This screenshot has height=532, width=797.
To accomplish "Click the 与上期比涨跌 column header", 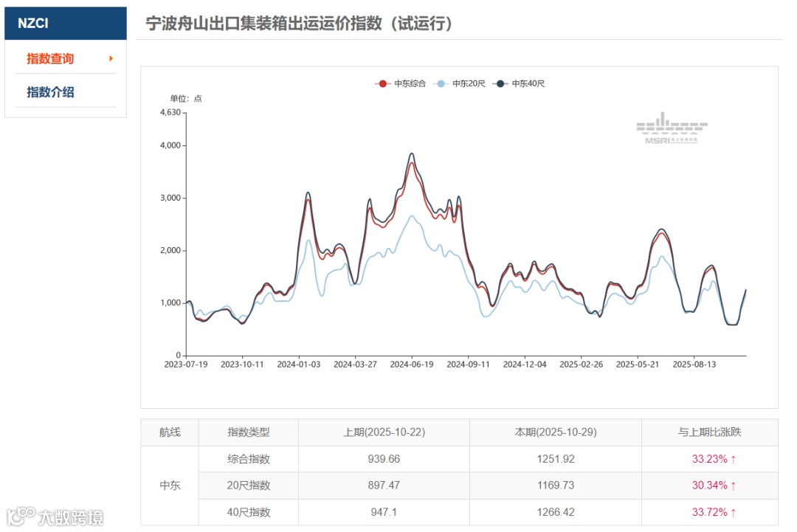I will coord(710,432).
